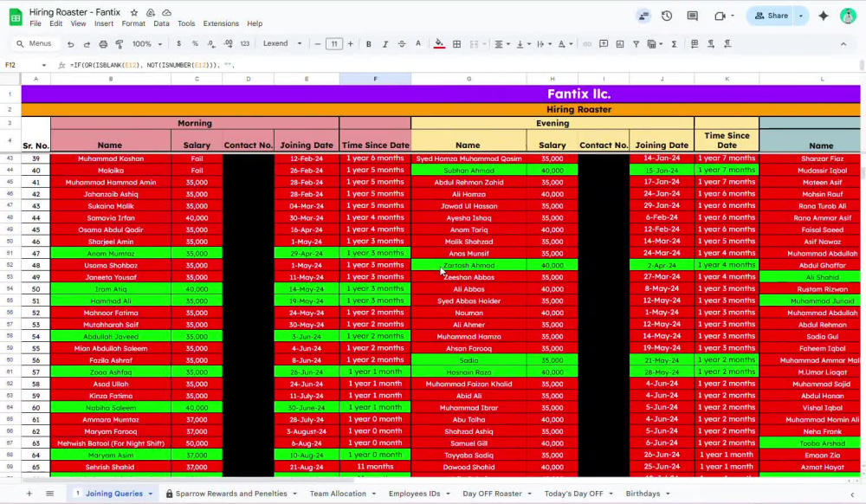Add a new sheet with plus button
This screenshot has width=866, height=504.
coord(29,494)
